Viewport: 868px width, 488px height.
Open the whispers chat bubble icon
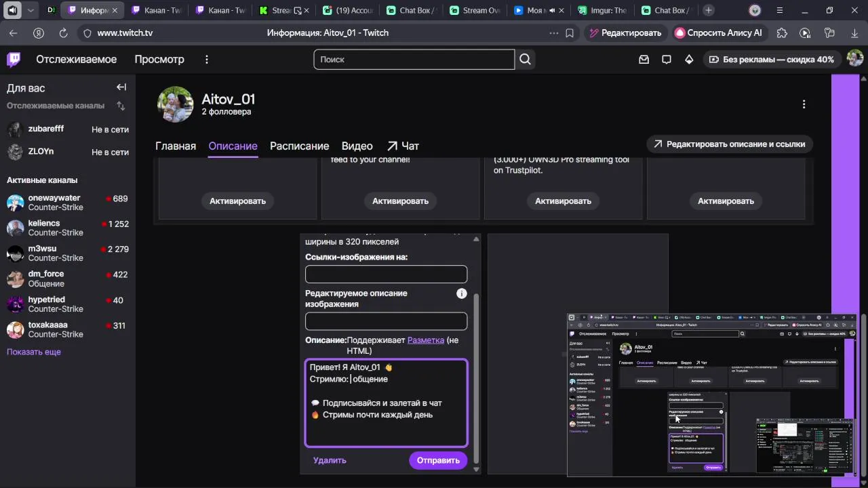(x=667, y=60)
